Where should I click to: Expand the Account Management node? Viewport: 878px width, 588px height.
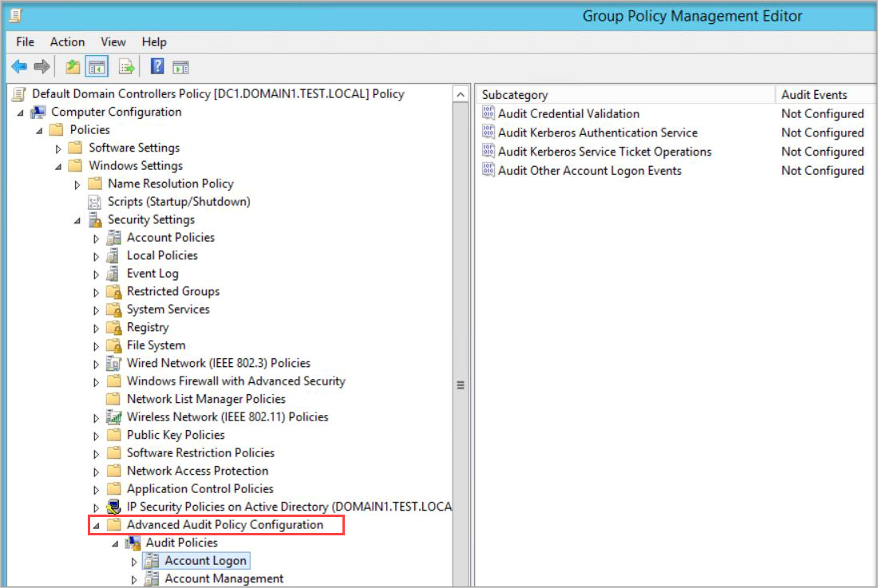[x=135, y=578]
